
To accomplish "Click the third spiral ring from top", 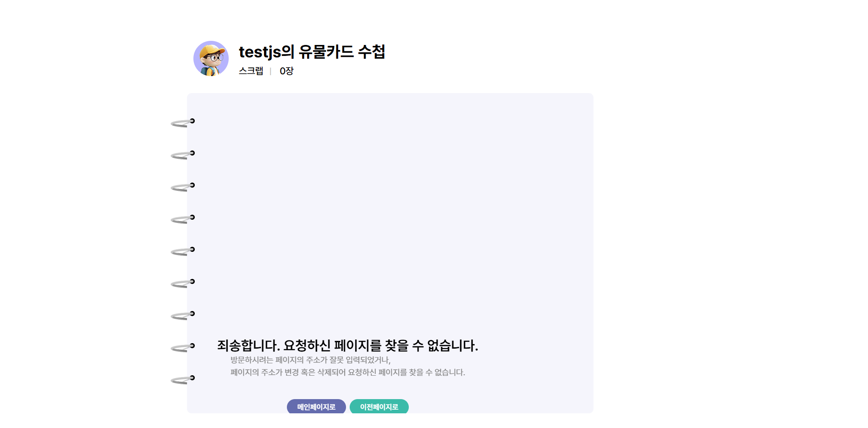I will tap(183, 187).
